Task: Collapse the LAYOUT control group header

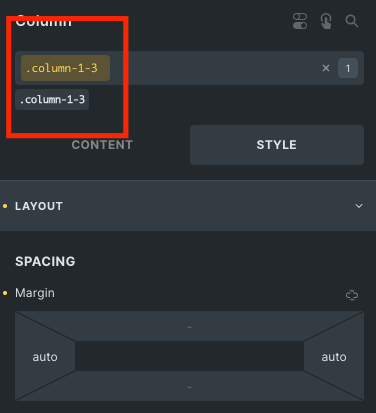Action: [188, 206]
